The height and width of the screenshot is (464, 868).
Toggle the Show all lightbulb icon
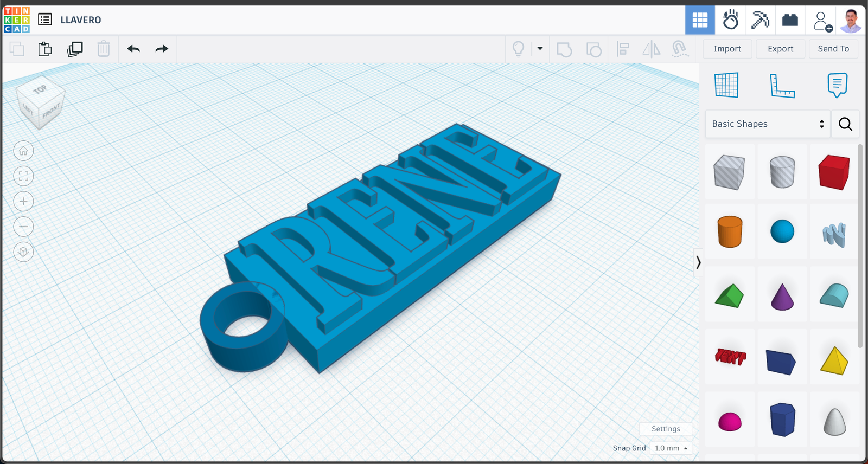[x=519, y=49]
